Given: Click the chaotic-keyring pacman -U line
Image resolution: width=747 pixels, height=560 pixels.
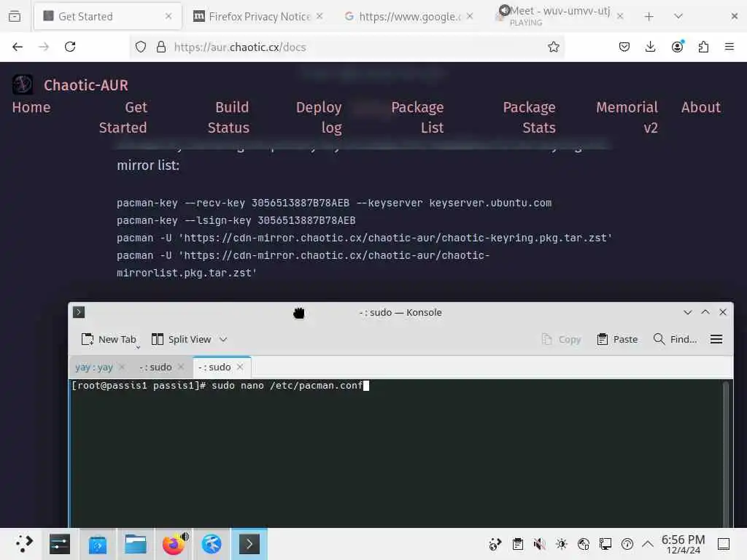Looking at the screenshot, I should [365, 238].
